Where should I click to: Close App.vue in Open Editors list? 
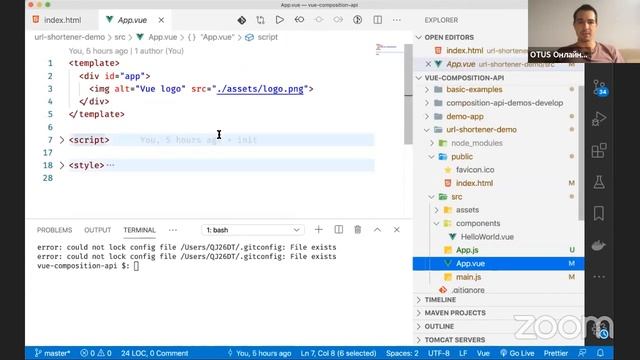coord(428,64)
